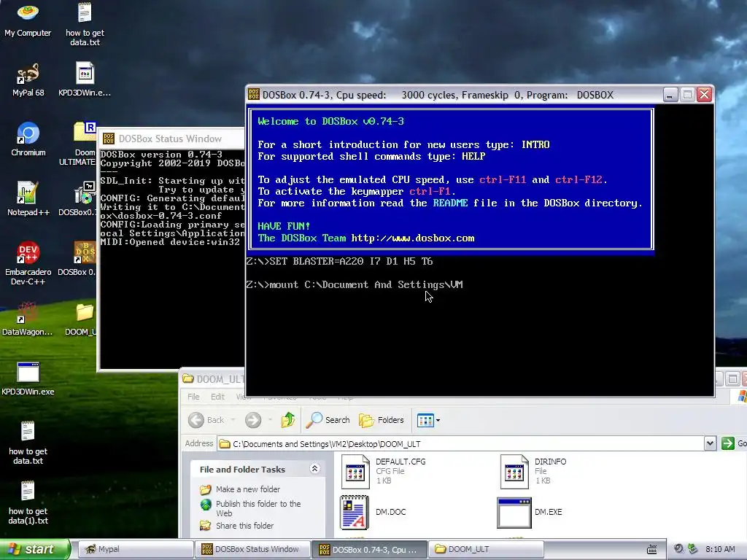Click the DOSBox Status Window title icon
The height and width of the screenshot is (560, 747).
(x=109, y=139)
